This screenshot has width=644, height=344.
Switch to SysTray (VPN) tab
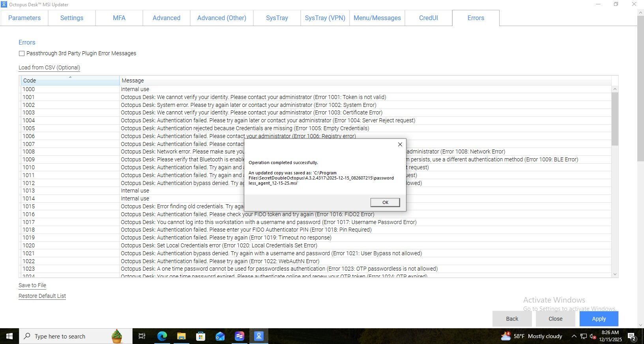pyautogui.click(x=325, y=18)
